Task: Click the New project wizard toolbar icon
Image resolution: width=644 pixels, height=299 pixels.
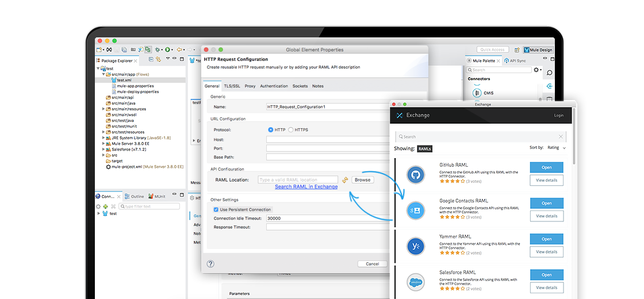Action: click(x=99, y=49)
